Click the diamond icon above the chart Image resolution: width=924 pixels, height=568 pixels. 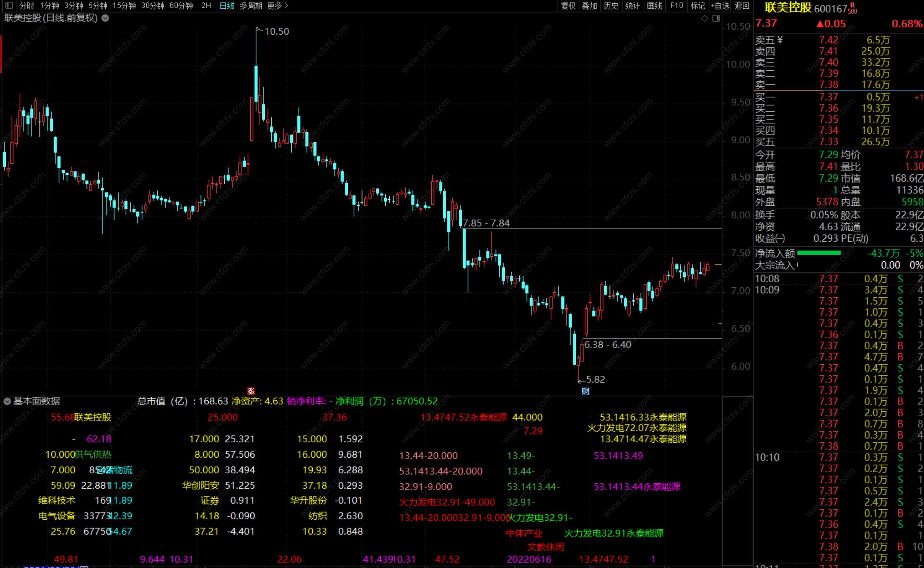point(705,18)
